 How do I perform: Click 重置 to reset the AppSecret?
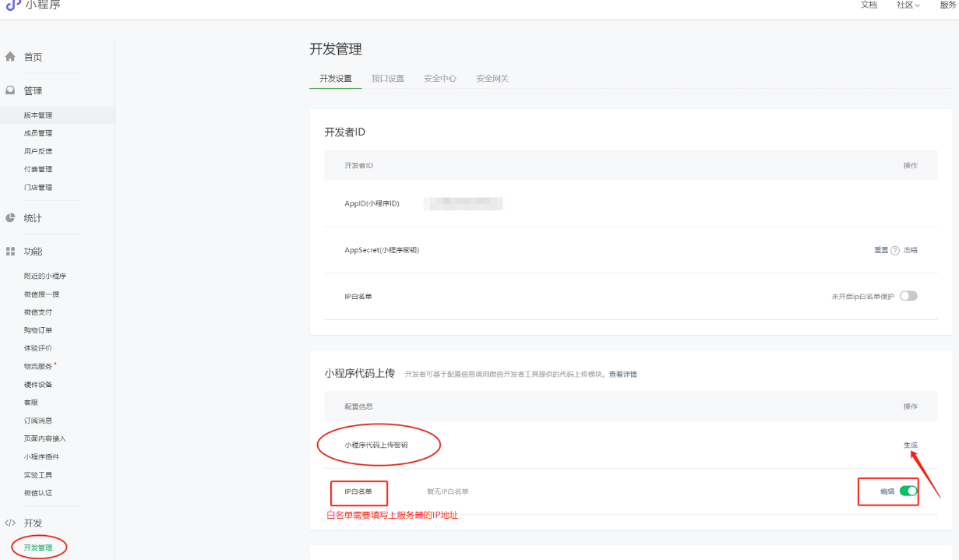coord(881,250)
